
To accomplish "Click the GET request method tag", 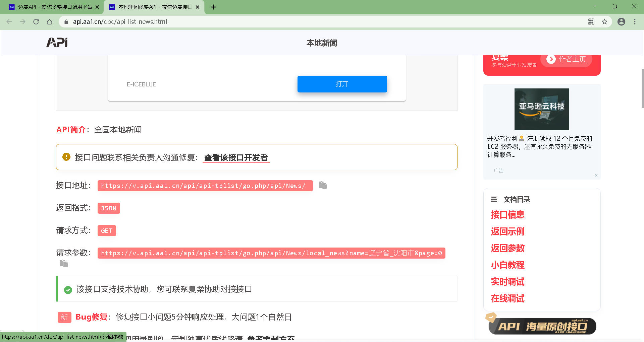I will 107,231.
